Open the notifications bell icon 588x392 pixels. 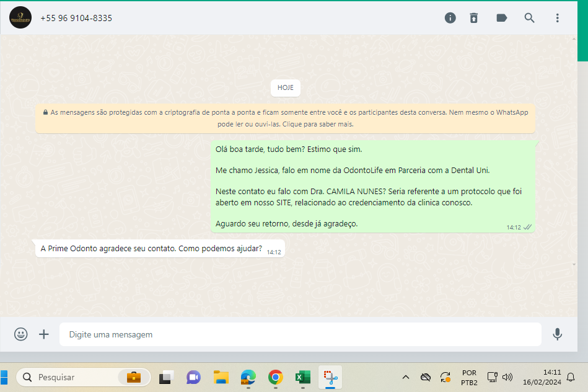571,377
